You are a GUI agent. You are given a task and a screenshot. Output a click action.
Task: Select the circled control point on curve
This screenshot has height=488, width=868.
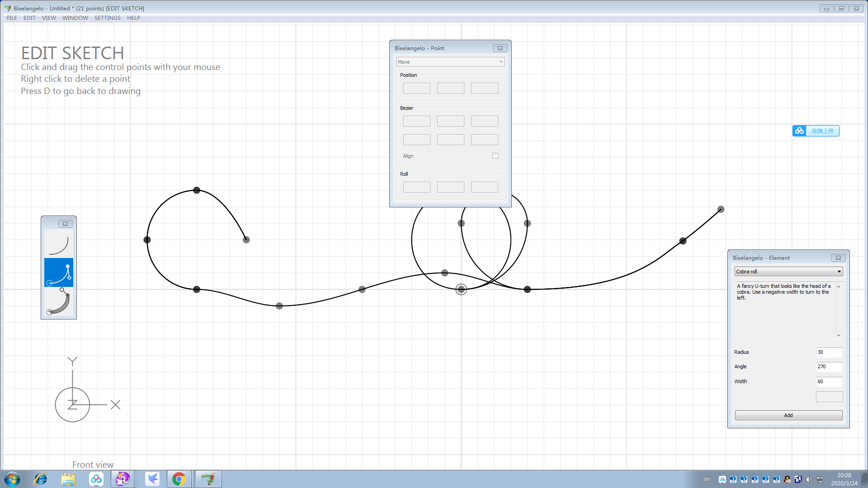(x=461, y=290)
